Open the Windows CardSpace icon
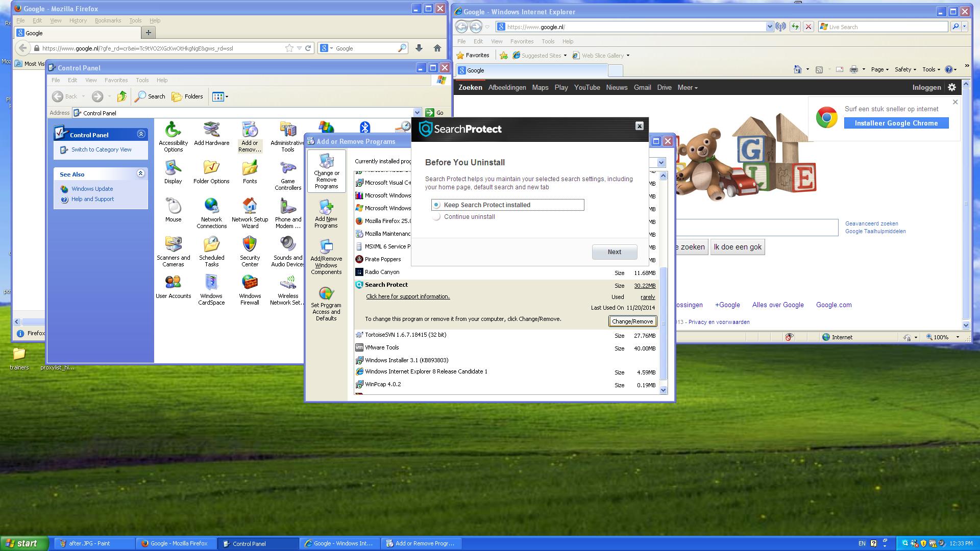 211,290
